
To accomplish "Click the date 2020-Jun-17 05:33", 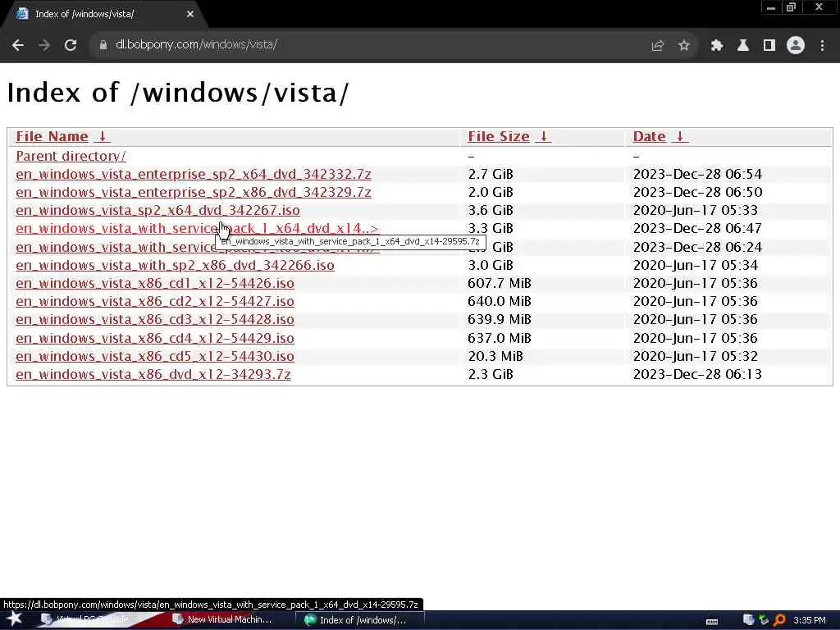I will click(x=696, y=211).
